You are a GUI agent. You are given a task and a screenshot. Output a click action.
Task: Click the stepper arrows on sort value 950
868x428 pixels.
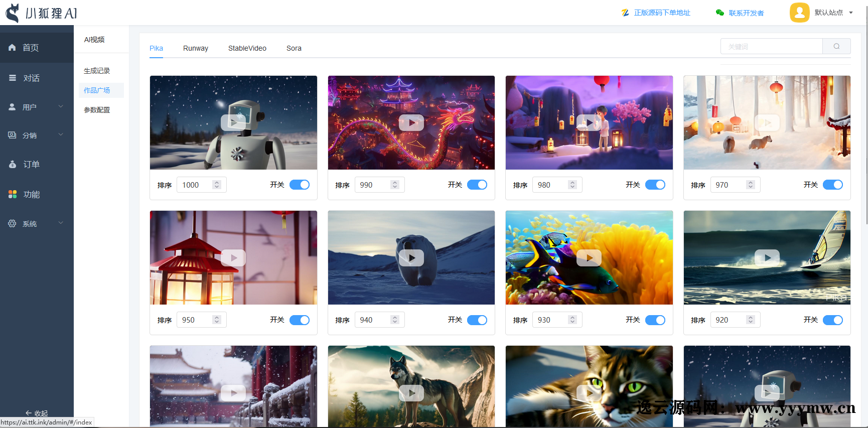217,320
